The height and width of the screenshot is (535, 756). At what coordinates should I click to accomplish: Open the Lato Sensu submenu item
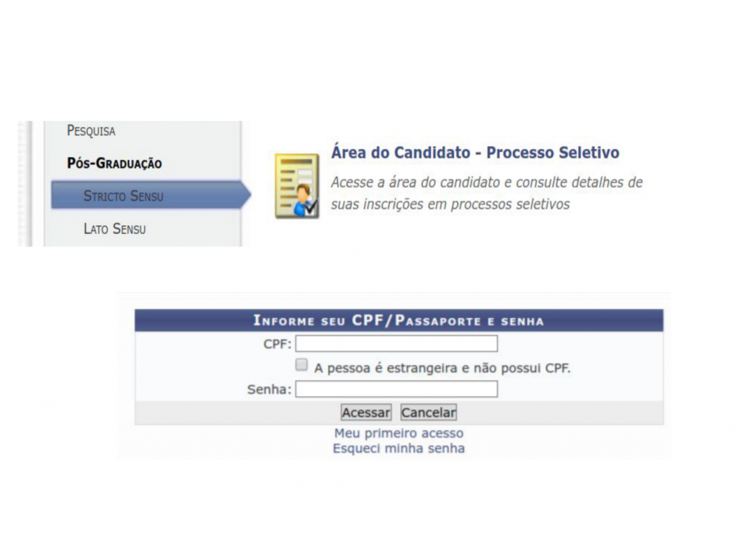[x=114, y=229]
